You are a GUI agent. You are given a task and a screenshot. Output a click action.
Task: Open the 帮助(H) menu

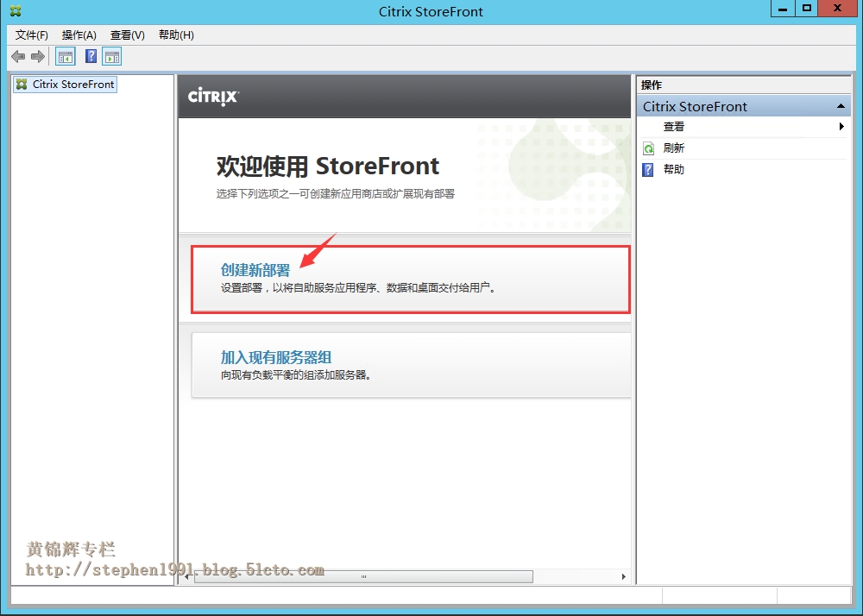(176, 35)
